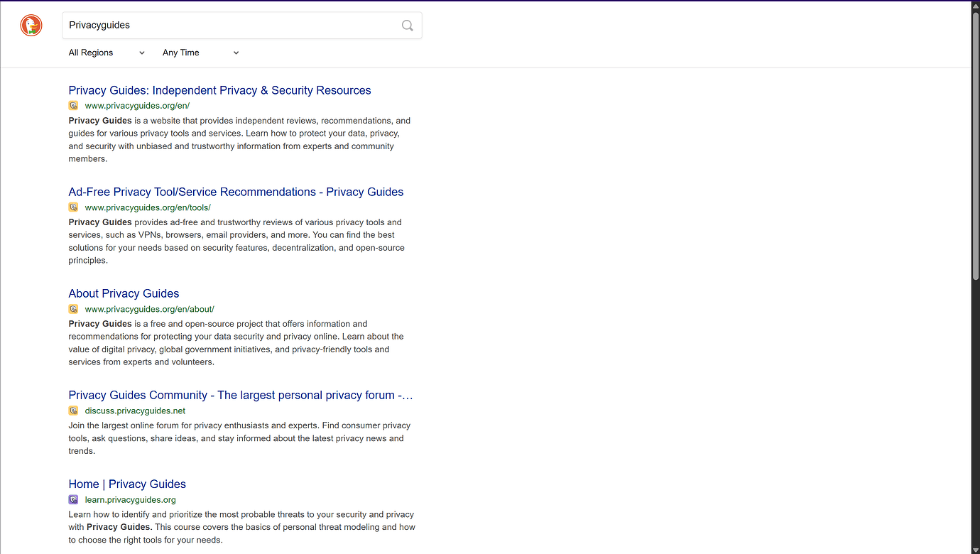980x554 pixels.
Task: Open the Privacy Guides: Independent Privacy & Security Resources result
Action: 219,90
